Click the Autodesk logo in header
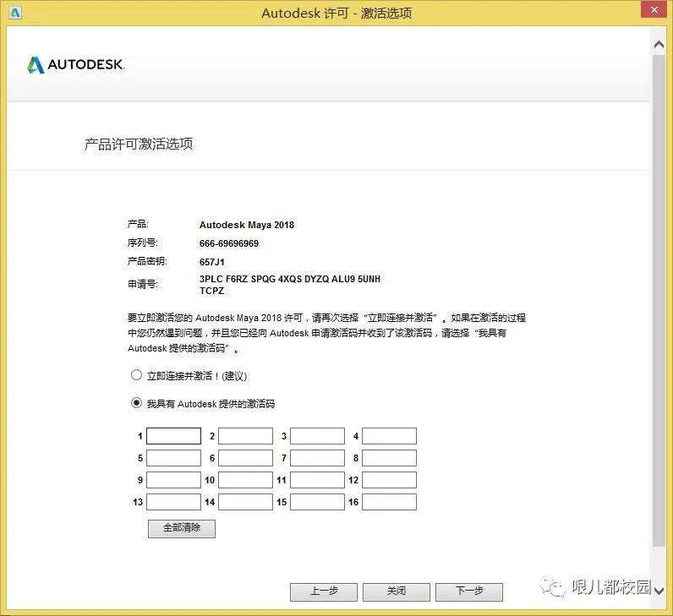 coord(75,65)
